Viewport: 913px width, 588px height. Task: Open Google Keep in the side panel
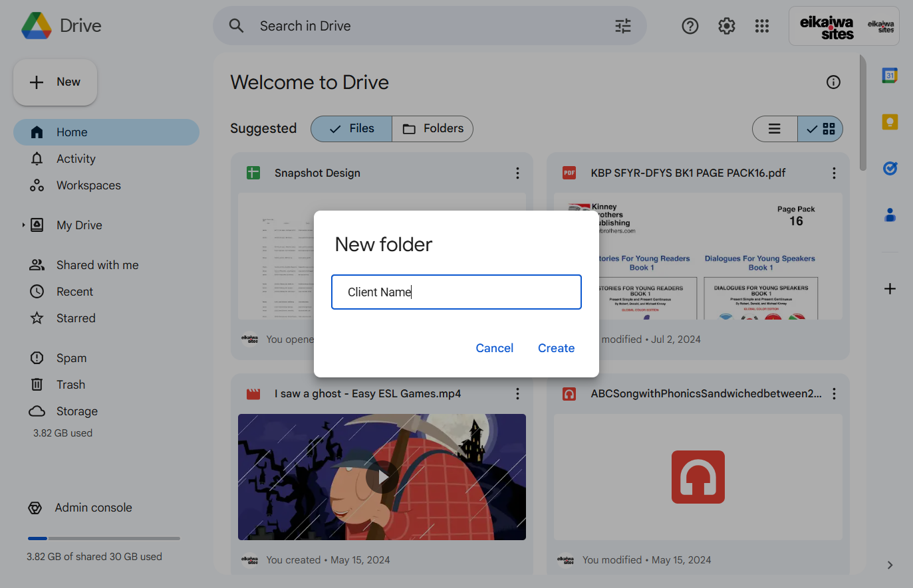pyautogui.click(x=890, y=122)
